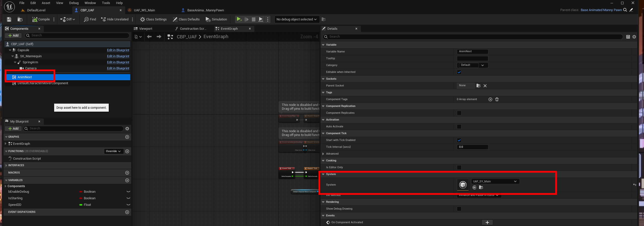Click Edit in Blueprint link for Camera

[118, 68]
